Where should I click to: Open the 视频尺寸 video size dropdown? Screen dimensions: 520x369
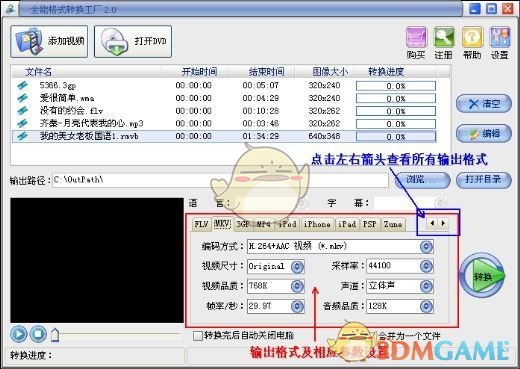tap(297, 266)
